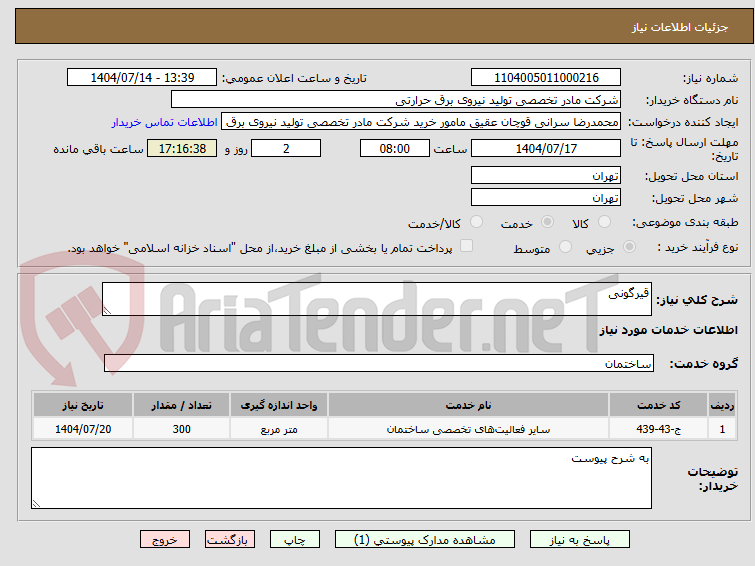Click the ردیف column header
Viewport: 755px width, 566px height.
pyautogui.click(x=722, y=405)
